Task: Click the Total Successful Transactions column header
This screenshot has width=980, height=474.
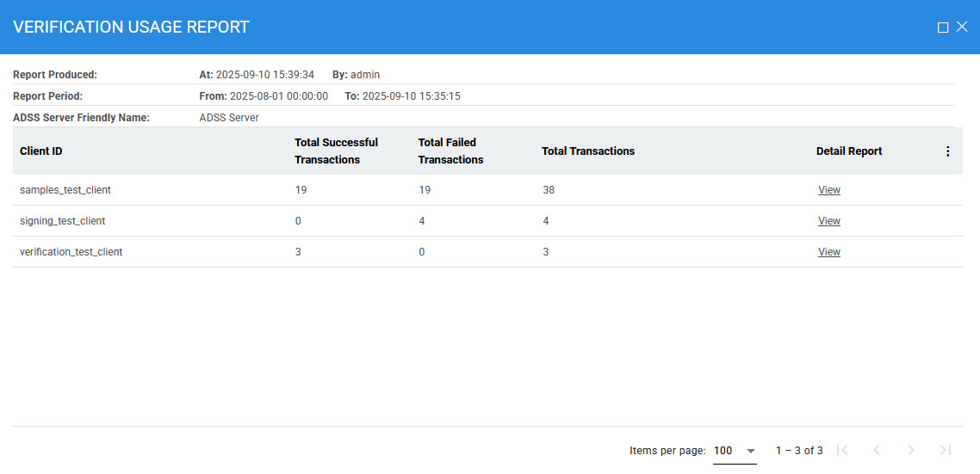Action: pyautogui.click(x=336, y=151)
